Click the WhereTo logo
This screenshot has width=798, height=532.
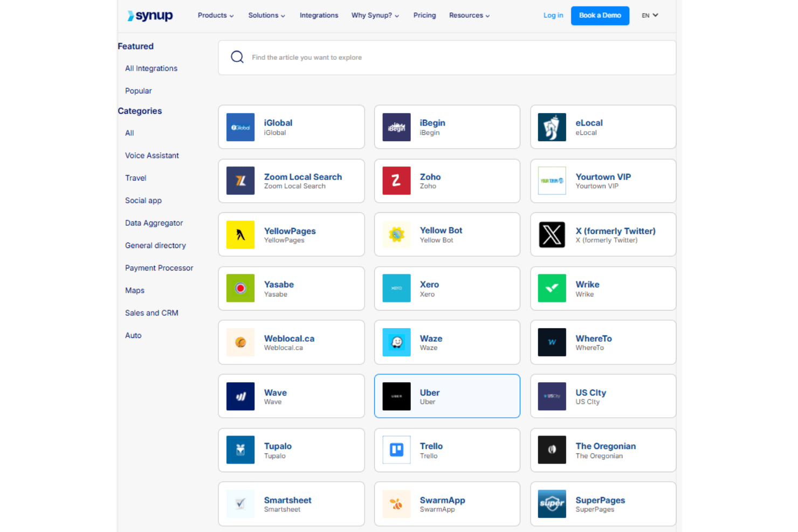552,342
